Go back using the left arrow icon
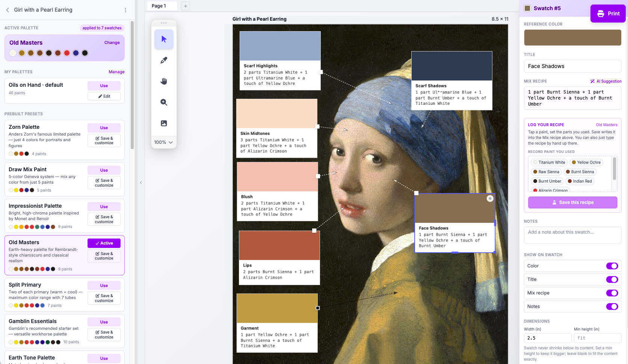Image resolution: width=628 pixels, height=364 pixels. point(8,10)
